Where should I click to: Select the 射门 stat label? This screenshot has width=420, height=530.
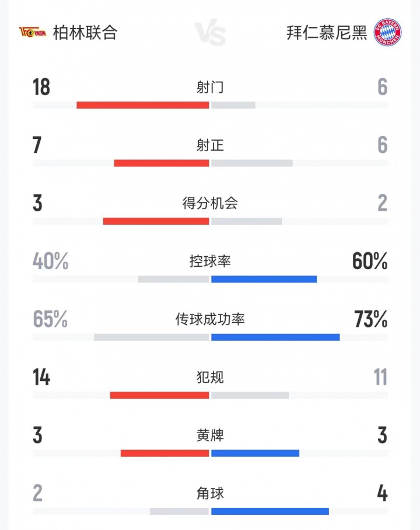click(210, 87)
